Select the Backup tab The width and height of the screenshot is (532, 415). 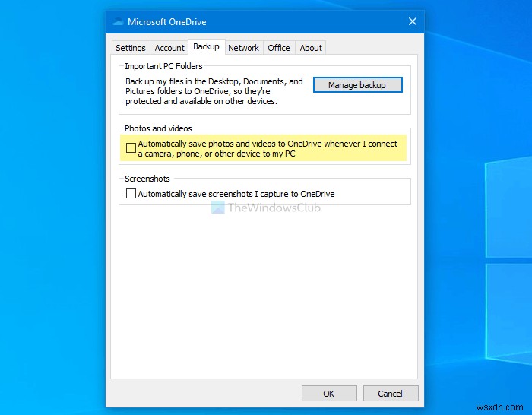[206, 46]
